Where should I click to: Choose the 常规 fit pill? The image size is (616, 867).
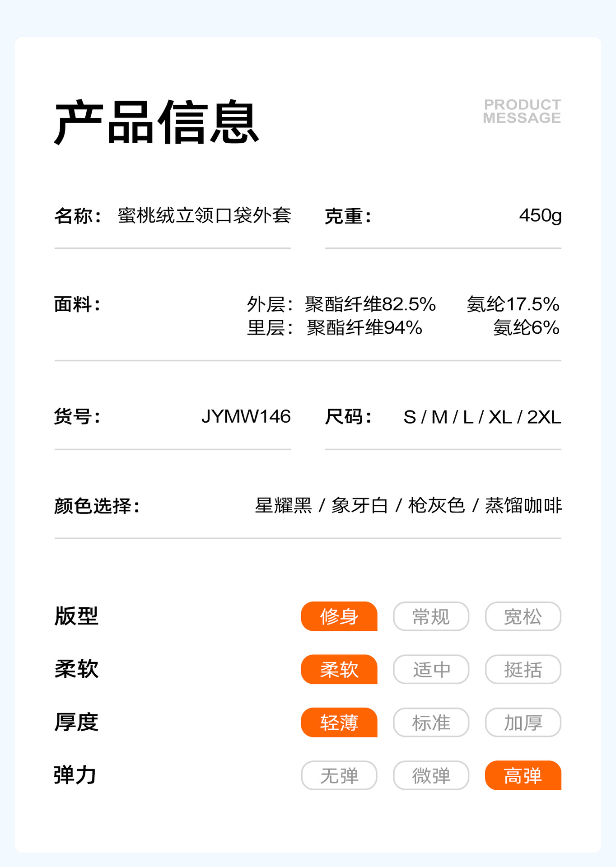click(431, 616)
